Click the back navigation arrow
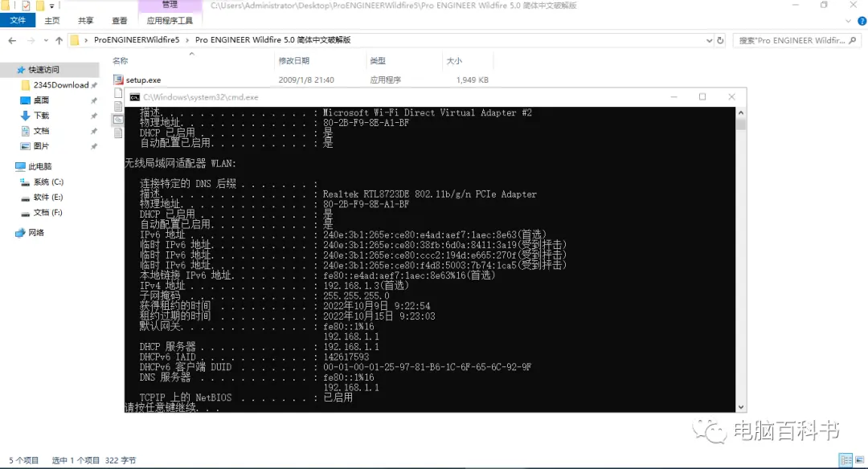The image size is (868, 469). pyautogui.click(x=12, y=40)
